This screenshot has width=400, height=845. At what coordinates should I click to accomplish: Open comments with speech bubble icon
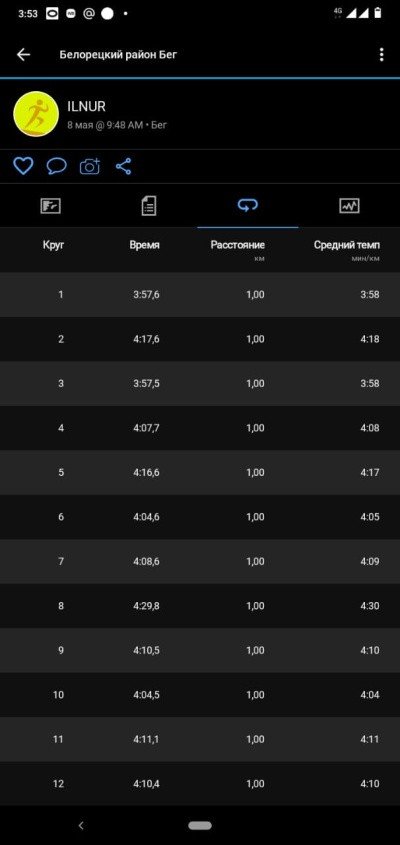56,166
